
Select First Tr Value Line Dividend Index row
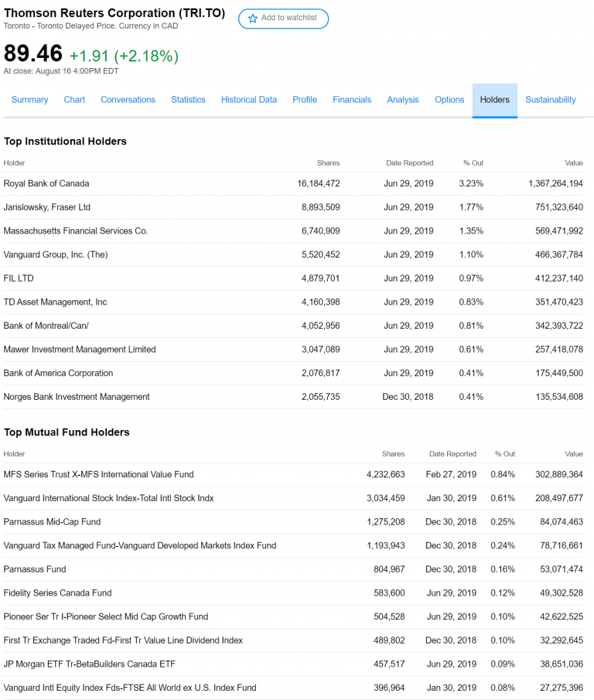[x=293, y=640]
